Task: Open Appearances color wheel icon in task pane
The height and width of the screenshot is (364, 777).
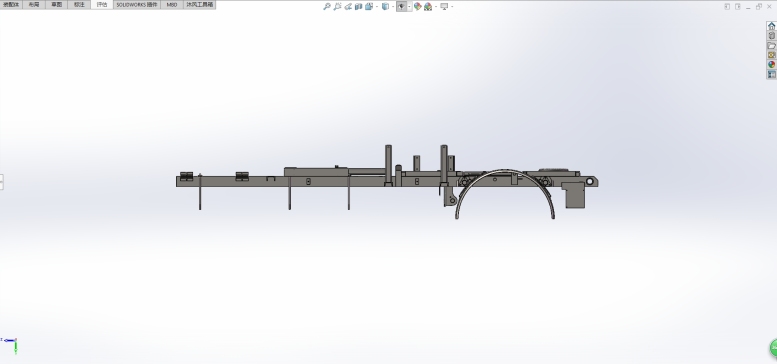Action: coord(772,64)
